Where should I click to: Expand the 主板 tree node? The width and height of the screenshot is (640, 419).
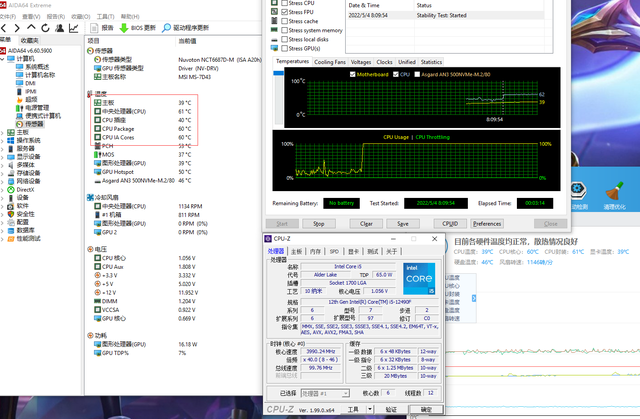(3, 133)
